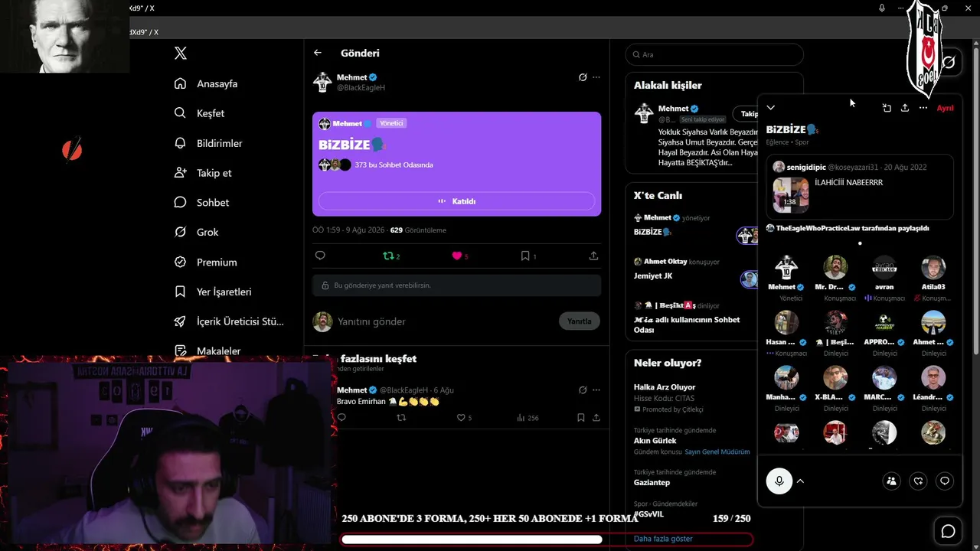Open the more options on Mehmet's main post
Screen dimensions: 980x551
click(x=596, y=77)
